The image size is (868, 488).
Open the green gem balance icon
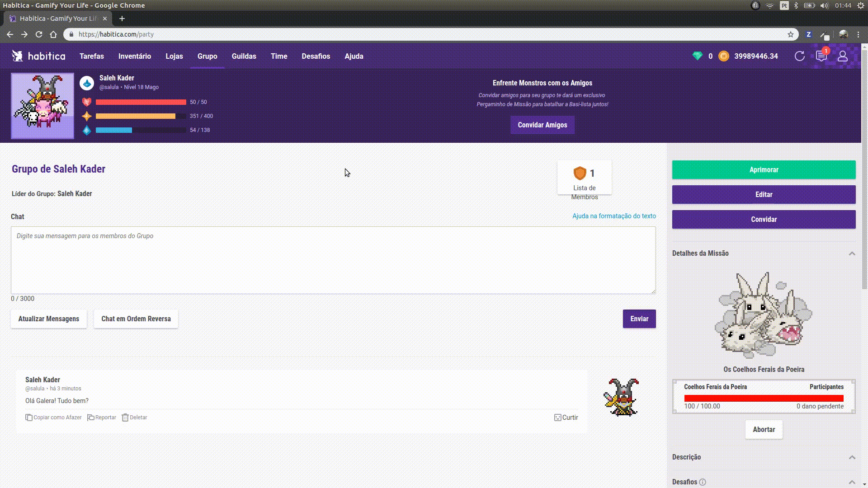tap(697, 56)
